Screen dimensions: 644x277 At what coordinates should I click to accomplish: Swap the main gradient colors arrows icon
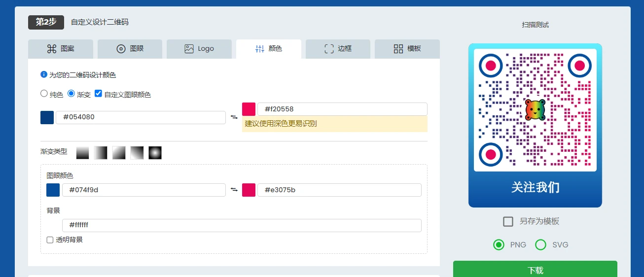click(234, 117)
